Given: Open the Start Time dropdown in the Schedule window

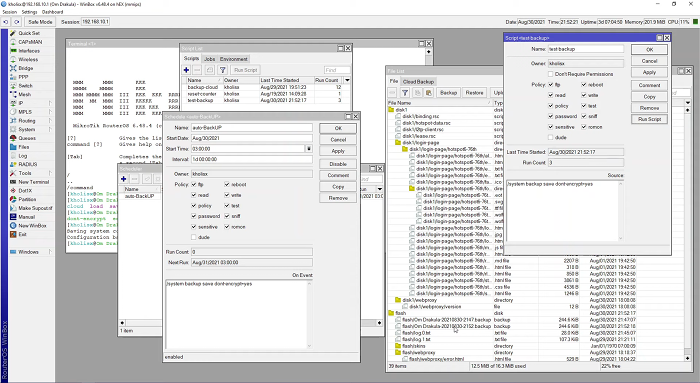Looking at the screenshot, I should tap(308, 149).
